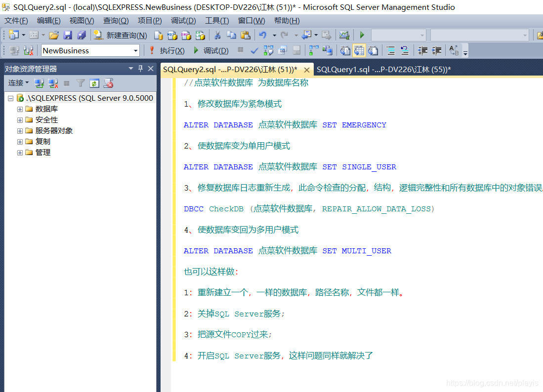Click Object Explorer Connect icon

(x=39, y=83)
